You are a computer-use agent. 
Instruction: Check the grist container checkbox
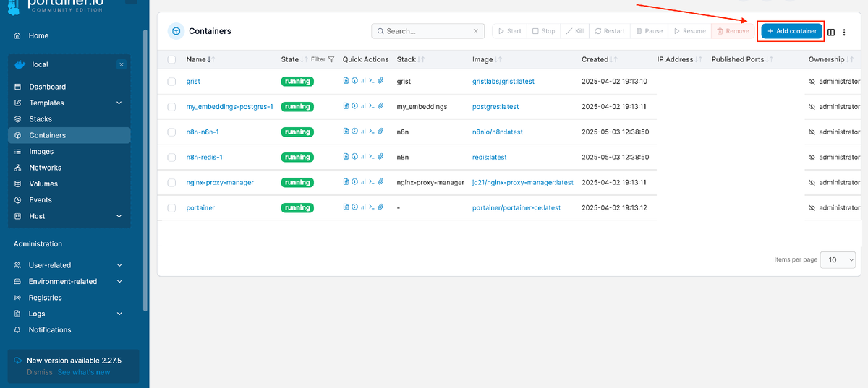tap(171, 81)
